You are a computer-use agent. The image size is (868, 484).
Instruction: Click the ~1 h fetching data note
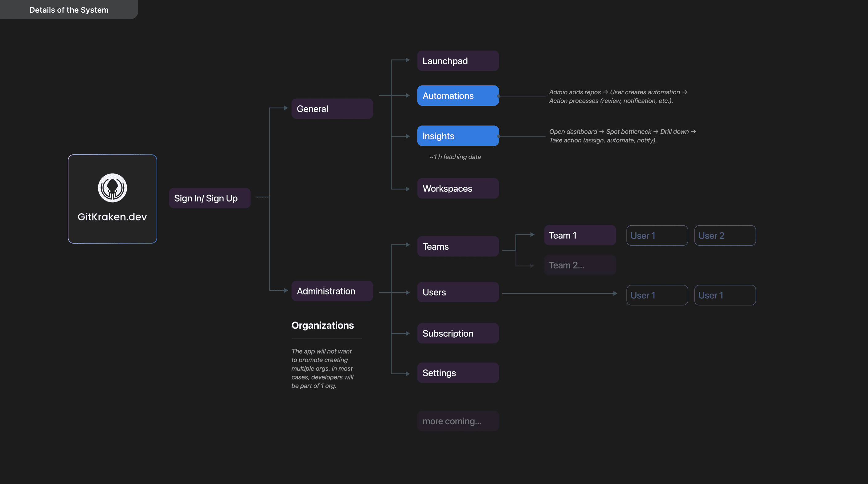click(x=455, y=157)
